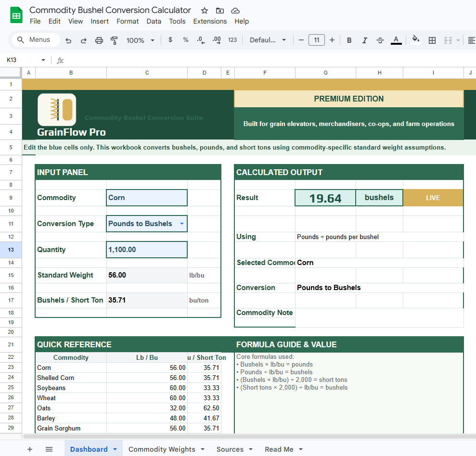
Task: Open the Extensions menu
Action: coord(210,21)
